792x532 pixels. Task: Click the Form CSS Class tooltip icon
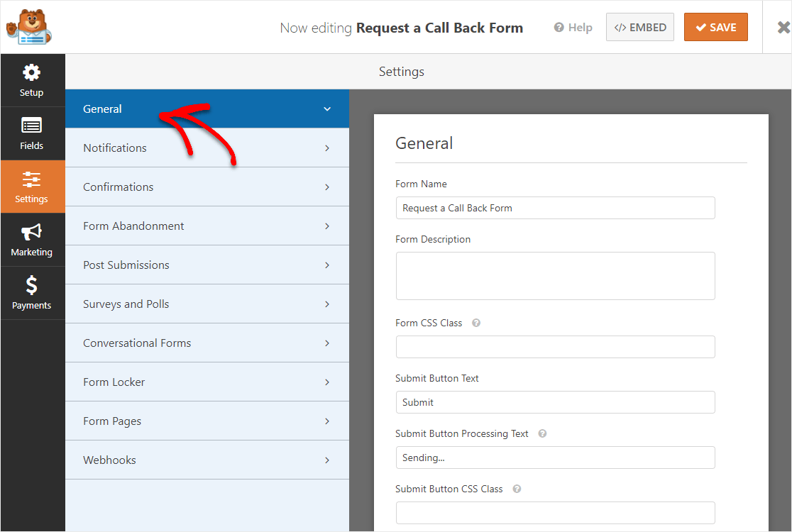coord(475,323)
